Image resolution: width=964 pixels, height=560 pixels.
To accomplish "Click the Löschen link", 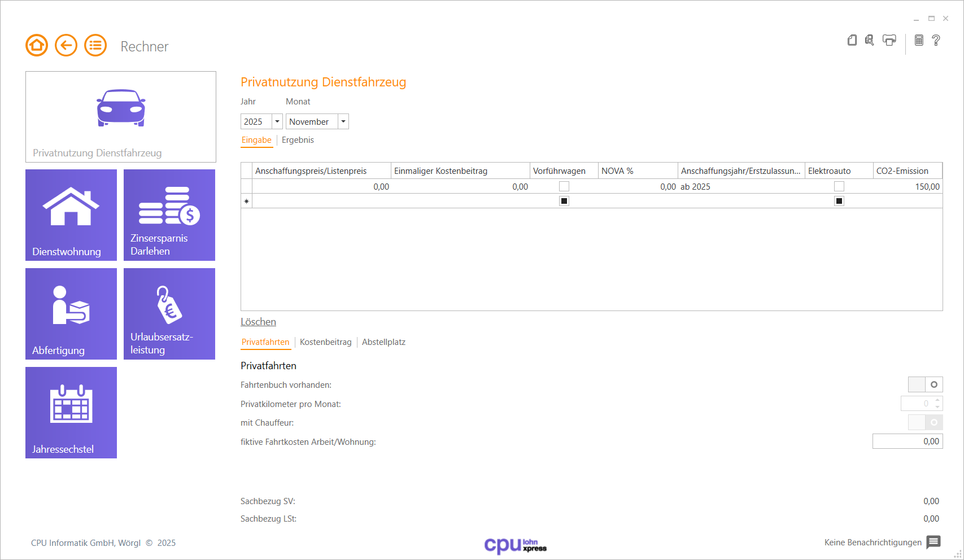I will coord(258,322).
